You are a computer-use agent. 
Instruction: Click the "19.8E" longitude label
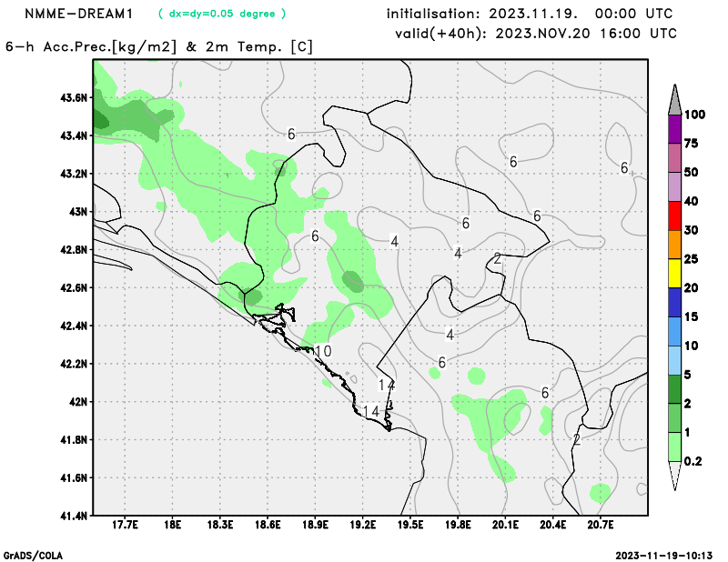pyautogui.click(x=458, y=526)
